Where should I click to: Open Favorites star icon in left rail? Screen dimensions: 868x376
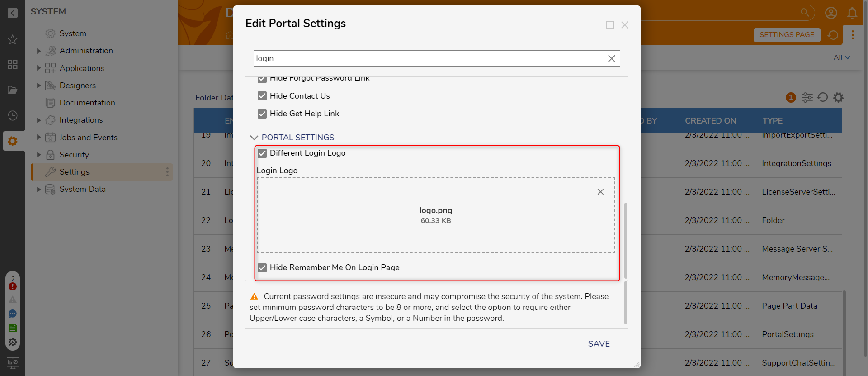(13, 39)
